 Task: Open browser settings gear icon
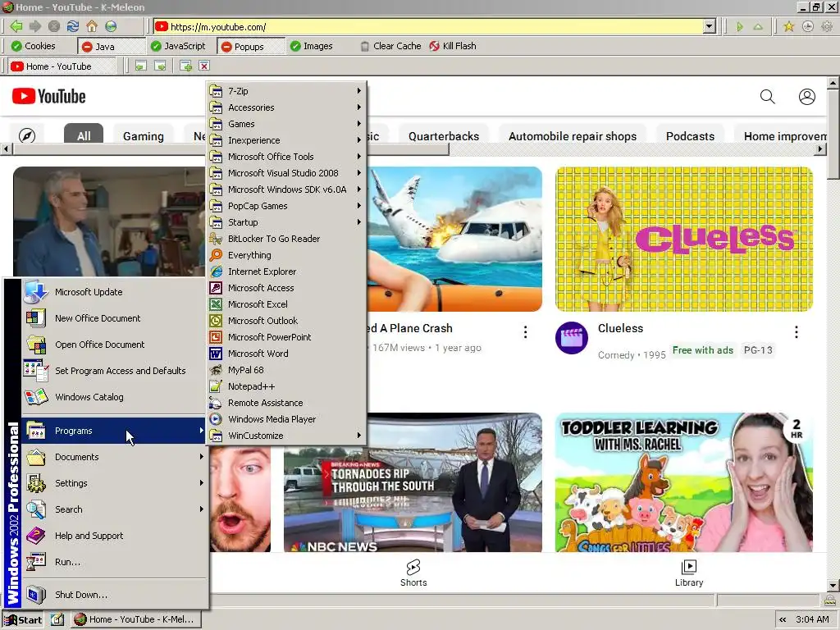[827, 26]
